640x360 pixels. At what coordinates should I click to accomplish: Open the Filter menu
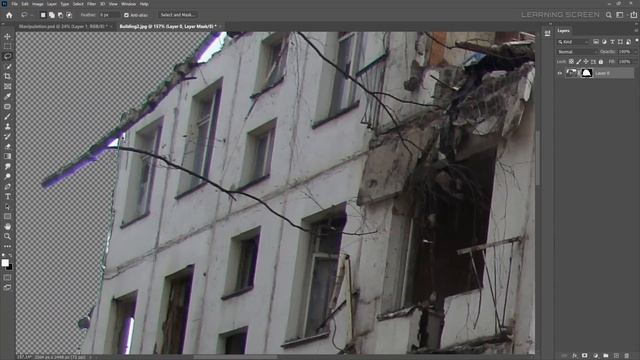[x=91, y=4]
